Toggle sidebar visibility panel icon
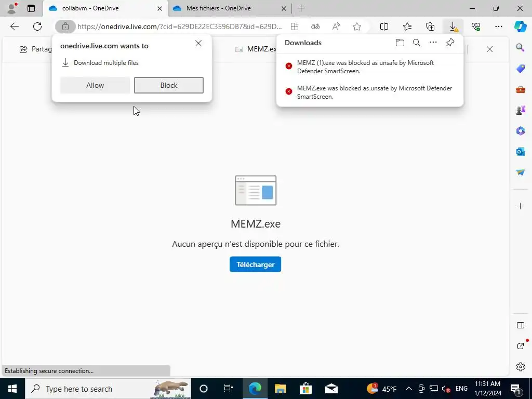This screenshot has width=532, height=399. tap(520, 325)
